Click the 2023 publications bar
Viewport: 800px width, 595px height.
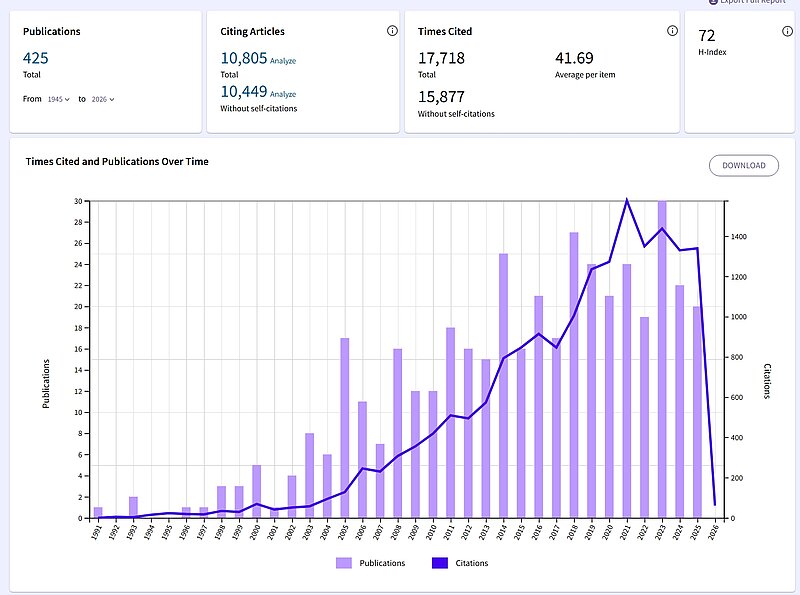pos(662,359)
